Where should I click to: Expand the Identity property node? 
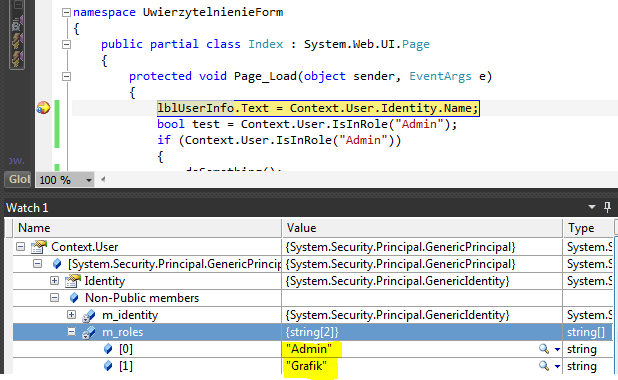[x=54, y=281]
